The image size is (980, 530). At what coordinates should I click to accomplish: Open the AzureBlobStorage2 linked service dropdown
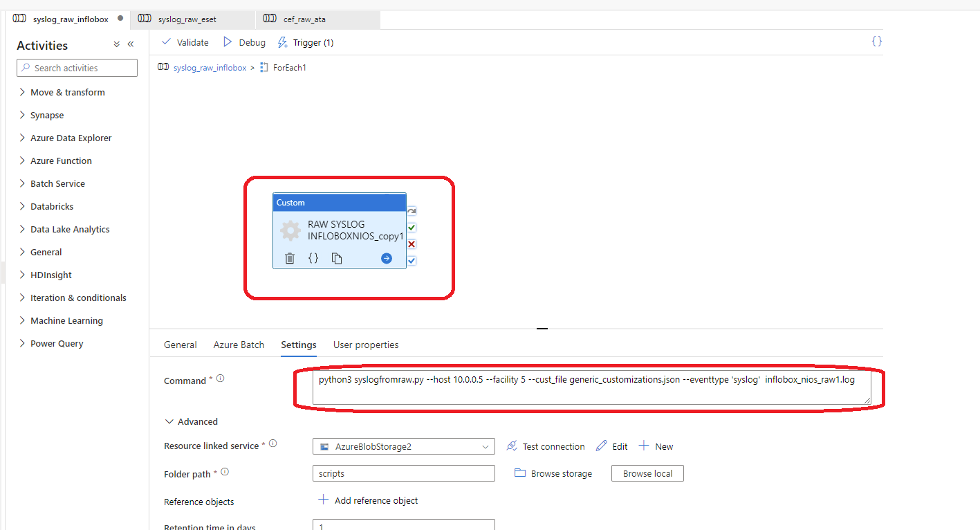coord(404,446)
